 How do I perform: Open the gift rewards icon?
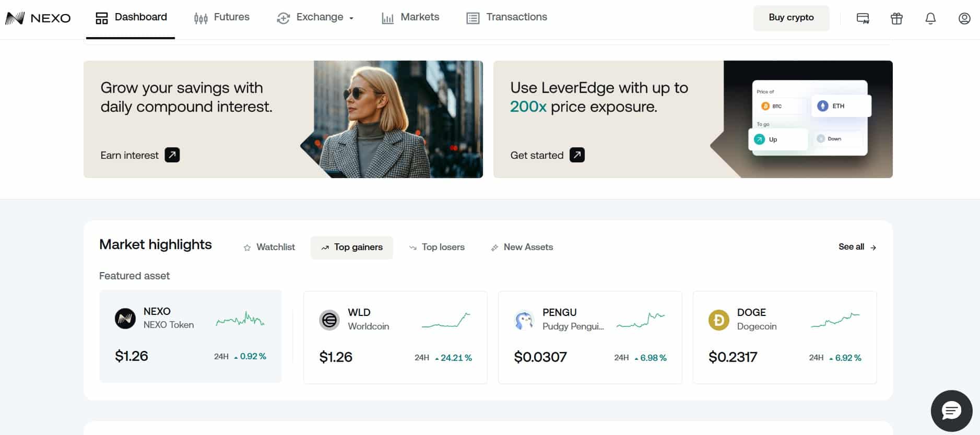(x=896, y=19)
